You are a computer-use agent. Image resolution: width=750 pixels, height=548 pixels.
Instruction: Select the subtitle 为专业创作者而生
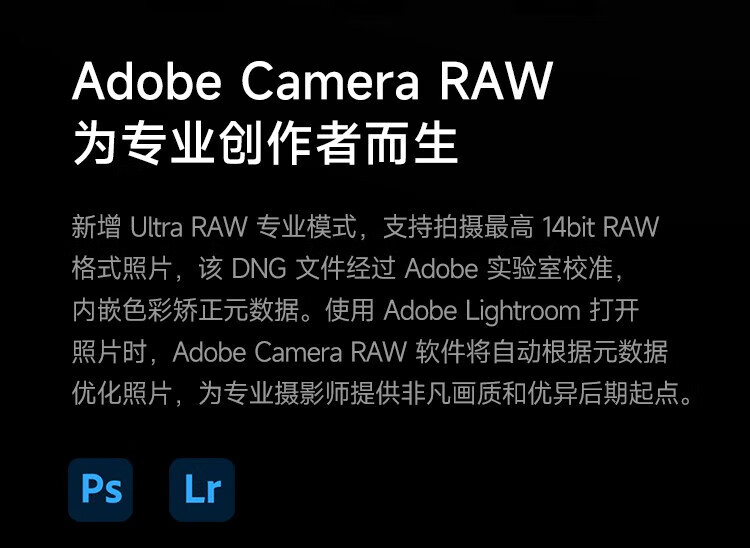pos(265,143)
